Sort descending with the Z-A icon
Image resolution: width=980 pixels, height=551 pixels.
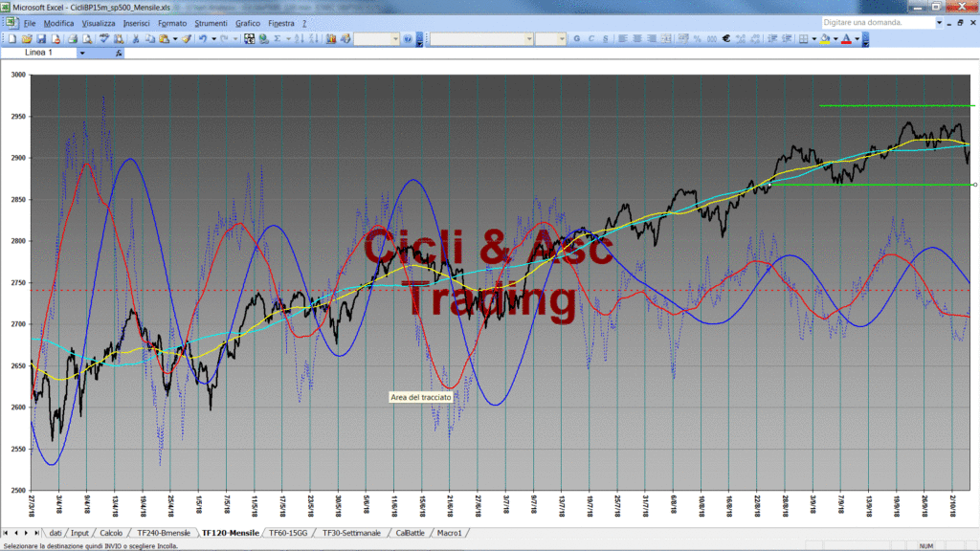(314, 38)
